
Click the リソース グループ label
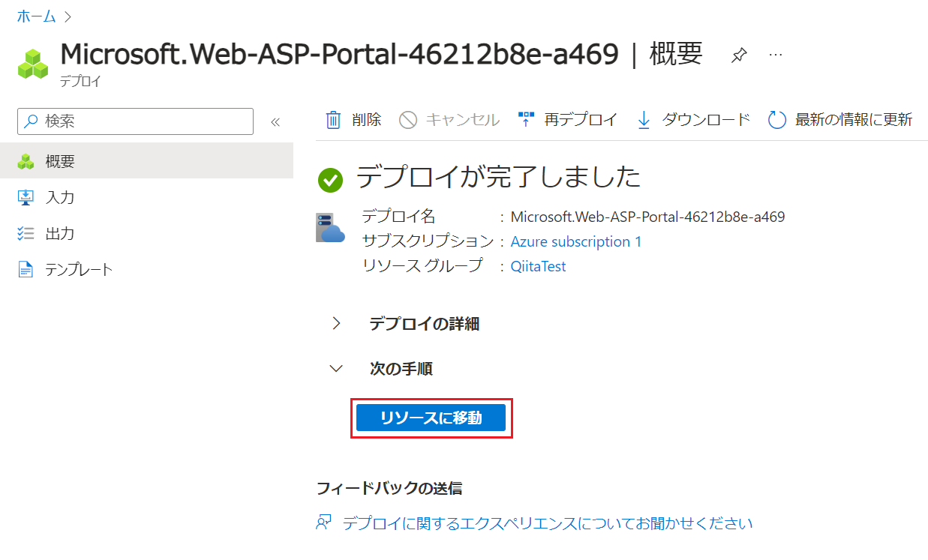pyautogui.click(x=422, y=266)
